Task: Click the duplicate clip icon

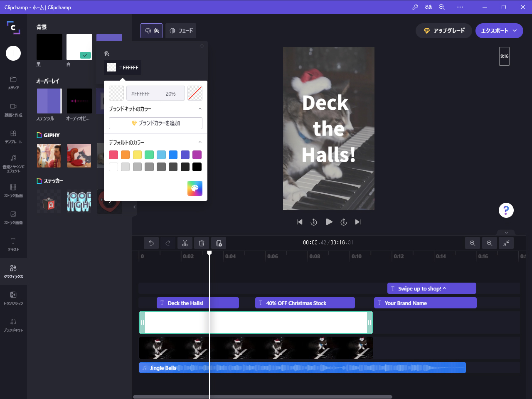Action: [x=219, y=243]
